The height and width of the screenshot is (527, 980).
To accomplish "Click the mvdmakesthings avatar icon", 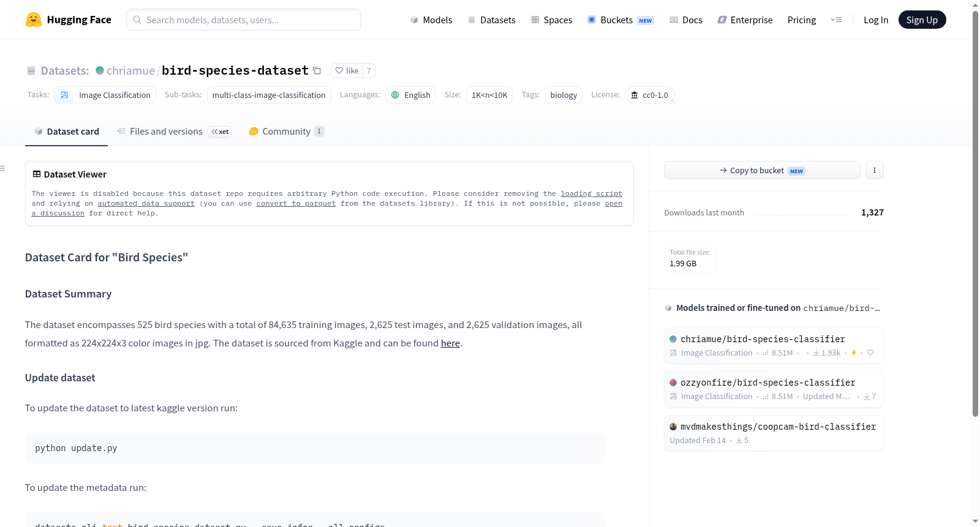I will point(673,427).
